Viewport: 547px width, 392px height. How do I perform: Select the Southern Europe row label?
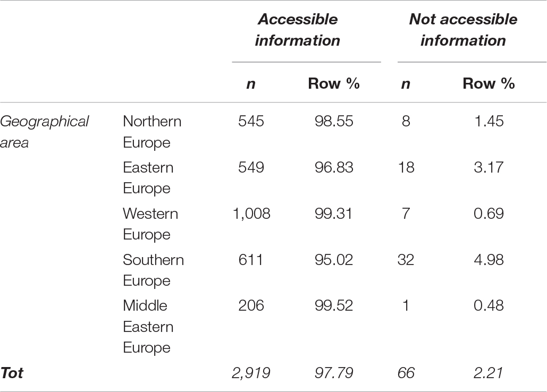tap(153, 270)
